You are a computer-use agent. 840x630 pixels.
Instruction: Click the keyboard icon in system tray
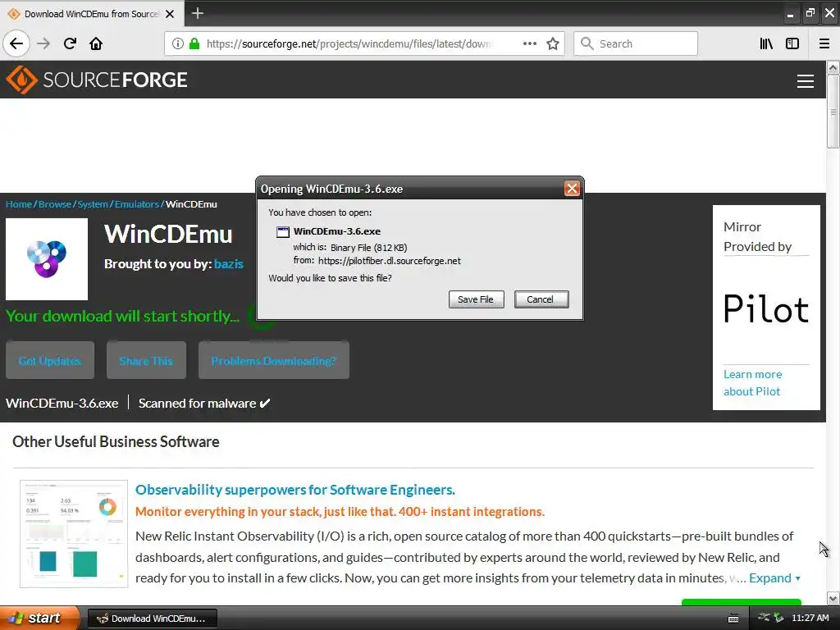click(x=733, y=619)
